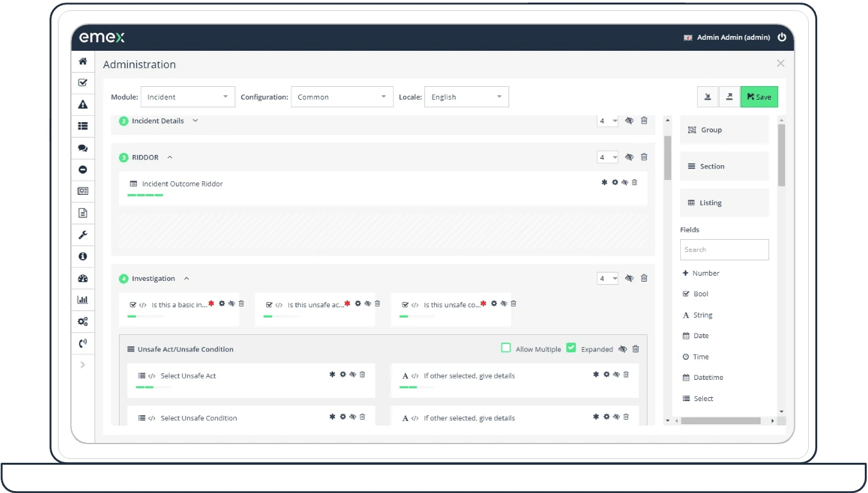Open the bar chart sidebar icon

[83, 300]
